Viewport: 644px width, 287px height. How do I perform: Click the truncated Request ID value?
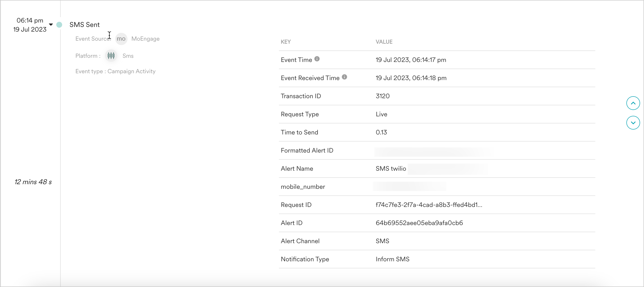(428, 205)
